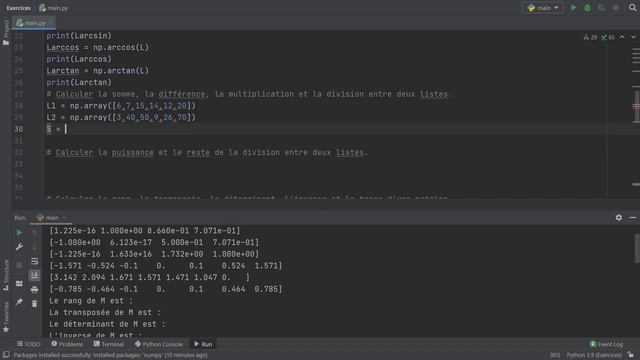Screen dimensions: 640x360
Task: Click the top toolbar Stop square icon
Action: 616,8
